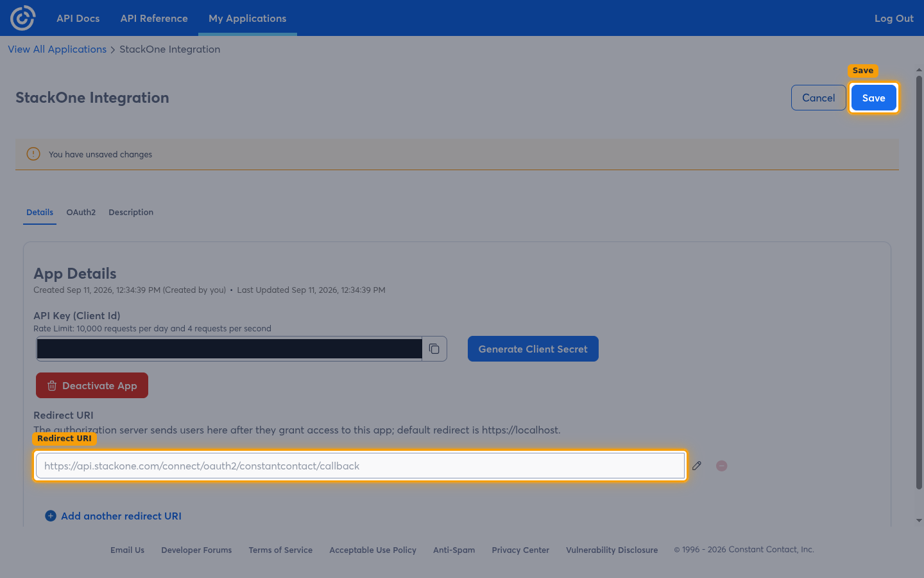Open the Privacy Center footer link
Viewport: 924px width, 578px height.
(520, 550)
